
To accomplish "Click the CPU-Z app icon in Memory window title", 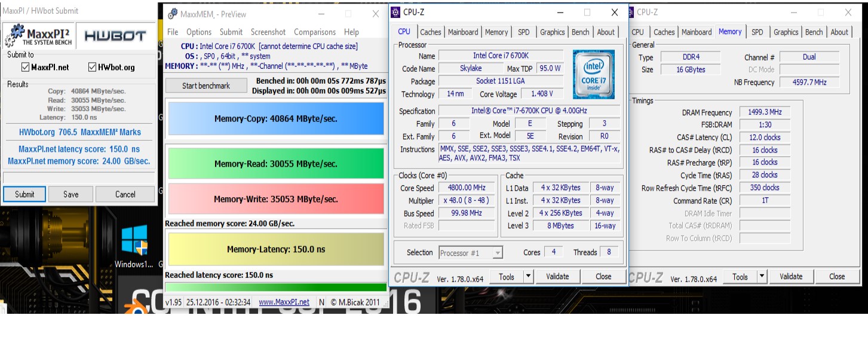I will pyautogui.click(x=632, y=12).
